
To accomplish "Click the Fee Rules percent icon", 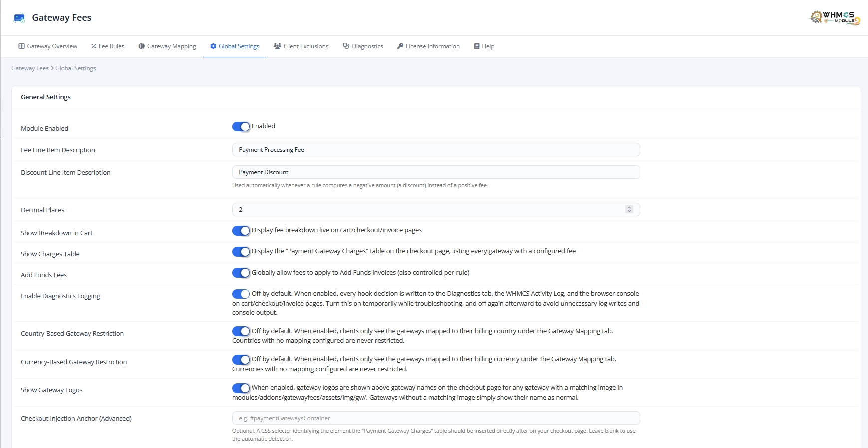I will [x=93, y=46].
